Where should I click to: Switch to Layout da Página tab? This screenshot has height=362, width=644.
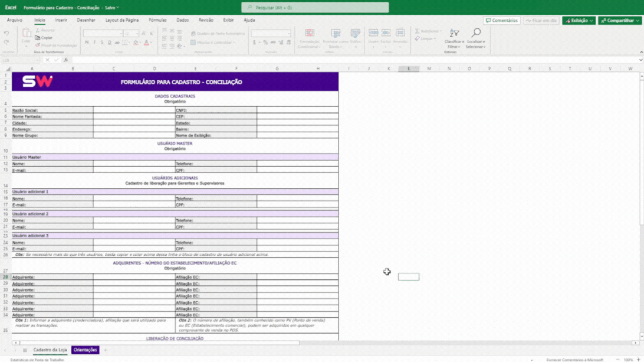tap(122, 19)
